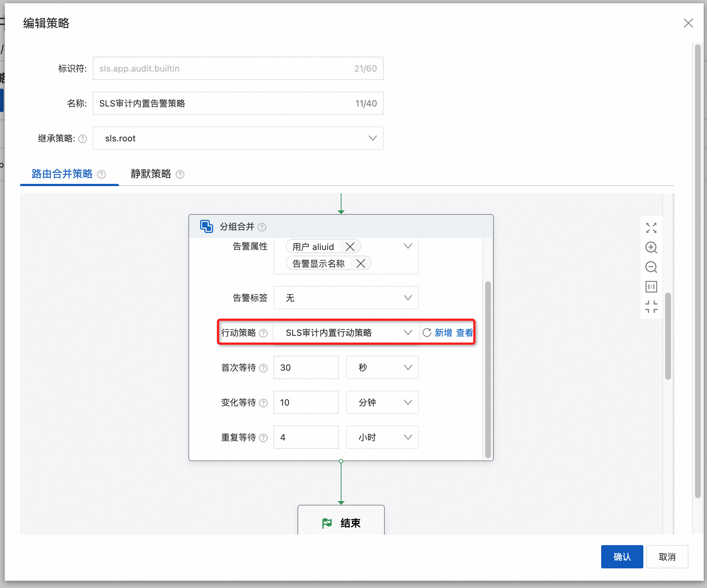
Task: Zoom in on the flow canvas
Action: point(651,247)
